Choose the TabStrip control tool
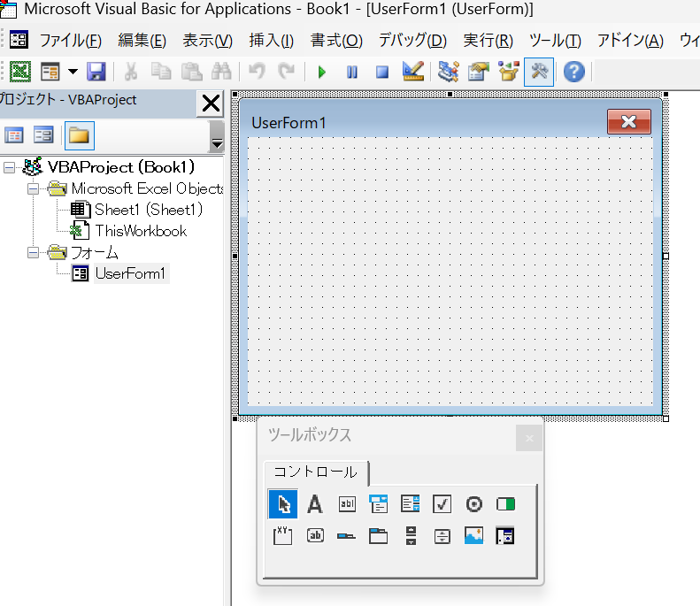 (347, 535)
